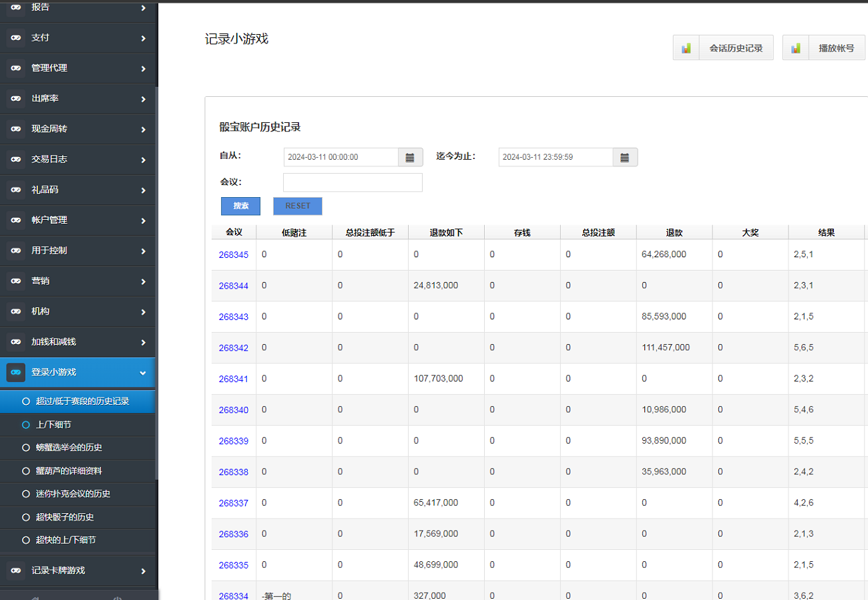This screenshot has height=600, width=868.
Task: Click the gamepad icon beside 记录卡牌游戏
Action: pos(16,571)
